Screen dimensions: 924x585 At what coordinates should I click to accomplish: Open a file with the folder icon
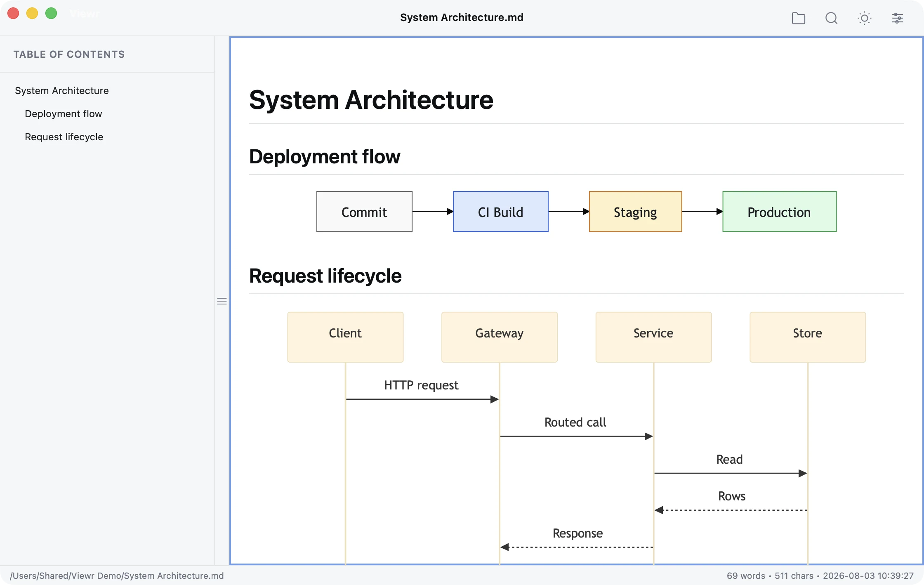coord(798,18)
